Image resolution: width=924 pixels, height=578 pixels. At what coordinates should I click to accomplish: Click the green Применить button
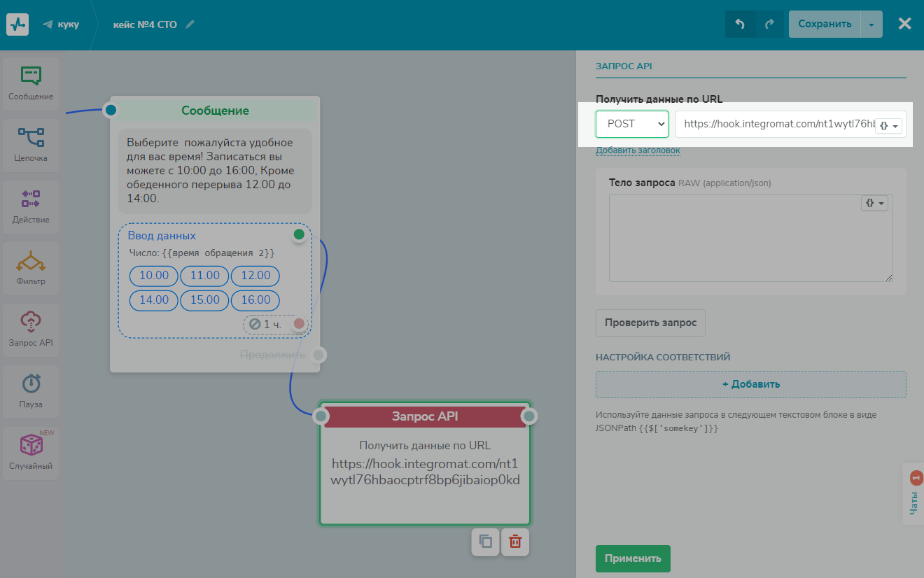633,558
